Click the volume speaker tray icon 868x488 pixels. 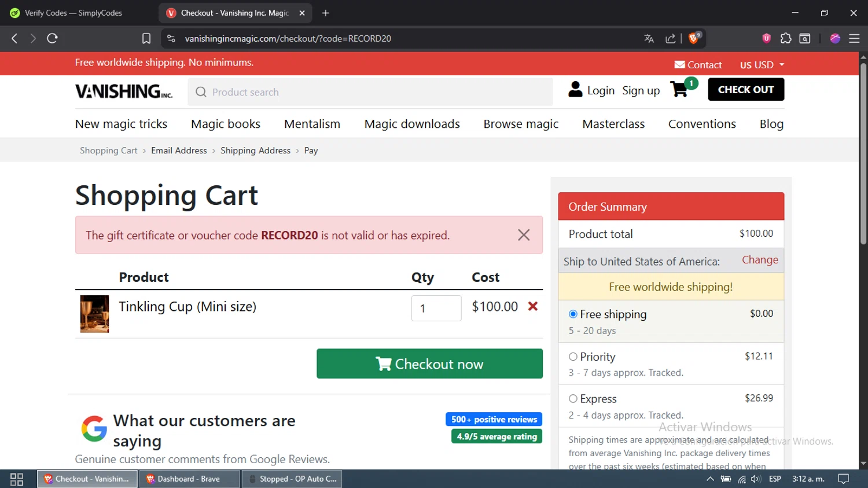point(756,479)
